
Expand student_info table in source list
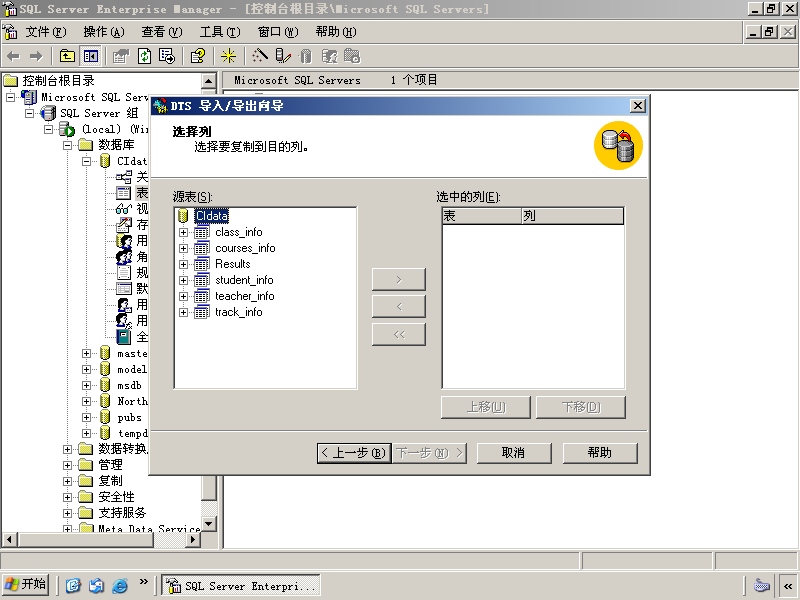[184, 281]
